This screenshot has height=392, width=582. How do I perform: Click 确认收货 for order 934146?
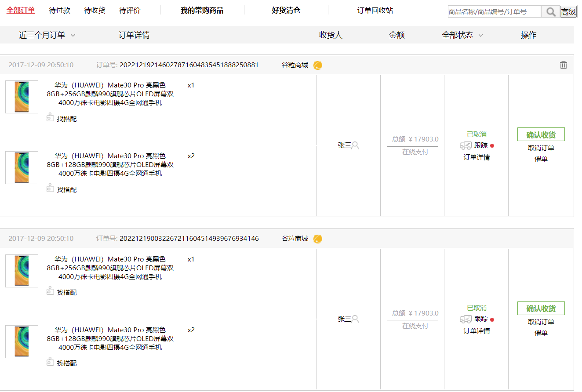[x=541, y=309]
